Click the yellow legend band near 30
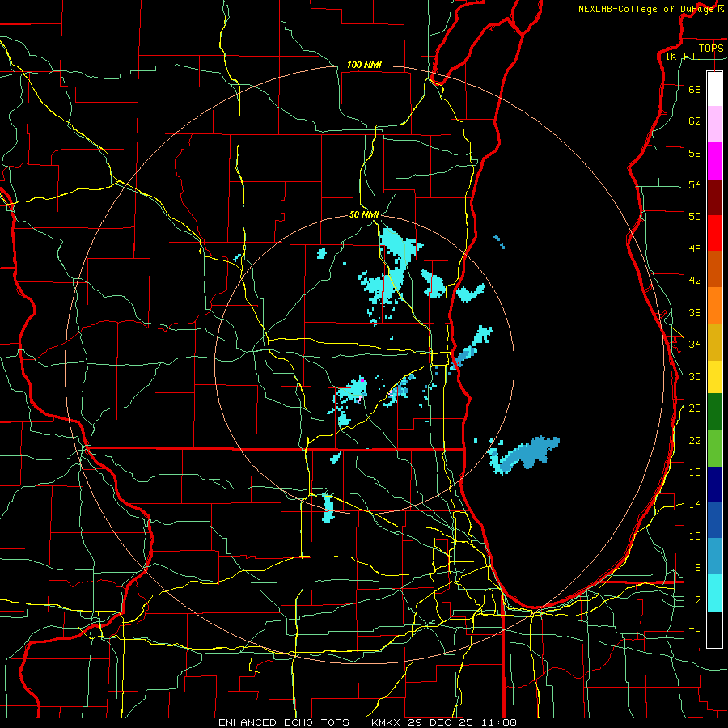The image size is (728, 728). point(714,377)
